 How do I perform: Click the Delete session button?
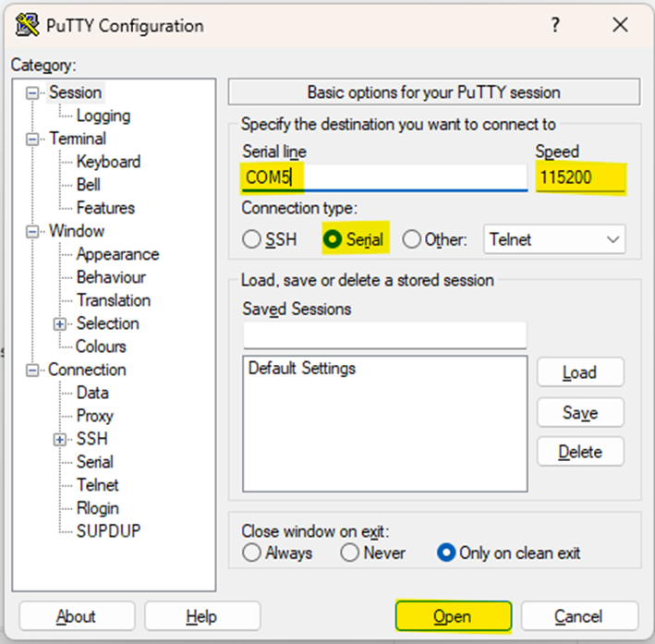click(580, 451)
